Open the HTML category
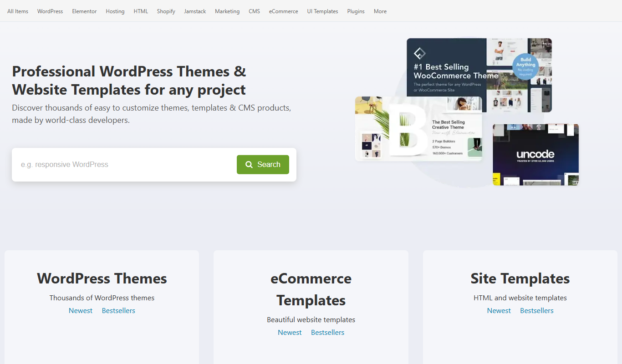 (x=141, y=11)
